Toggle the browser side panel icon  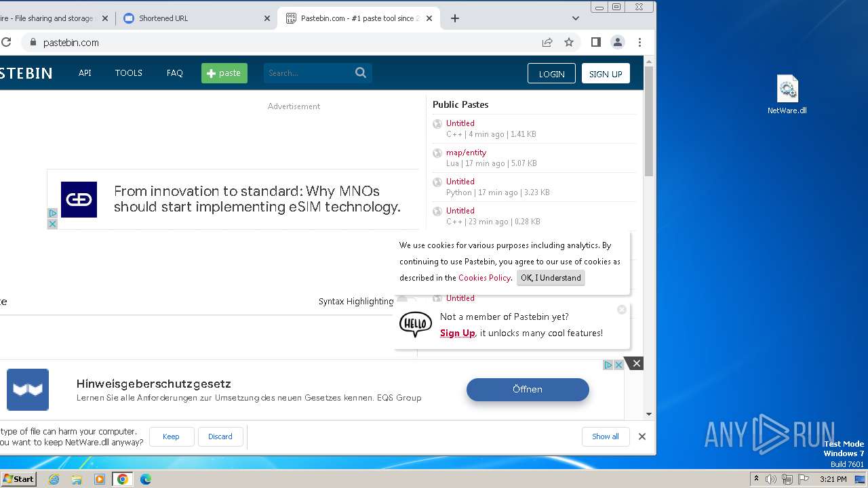(x=596, y=42)
